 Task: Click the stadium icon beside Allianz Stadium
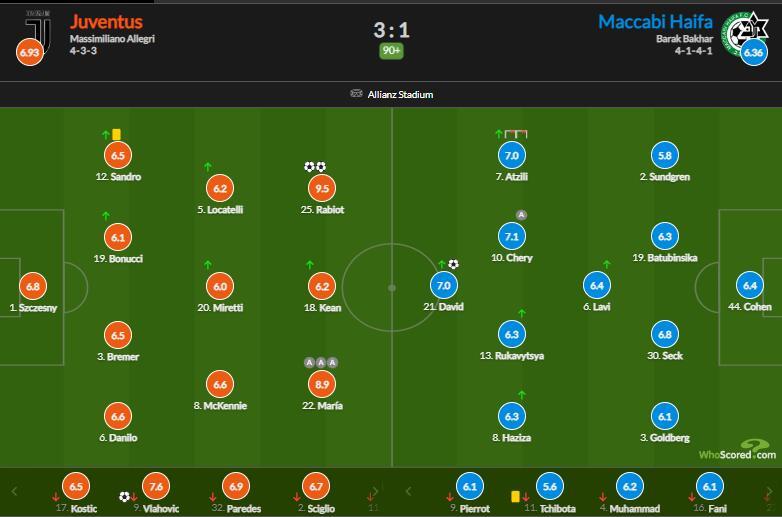click(357, 94)
